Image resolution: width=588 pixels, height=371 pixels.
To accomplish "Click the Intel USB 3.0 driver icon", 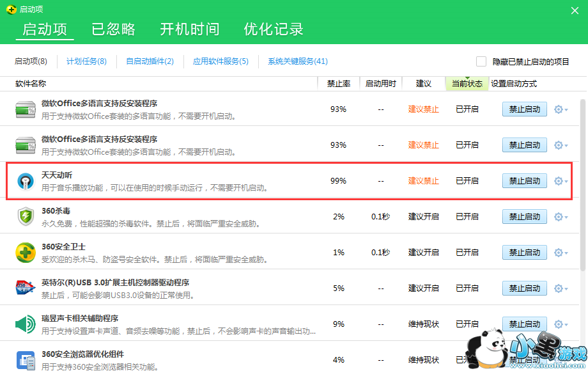I will point(25,288).
